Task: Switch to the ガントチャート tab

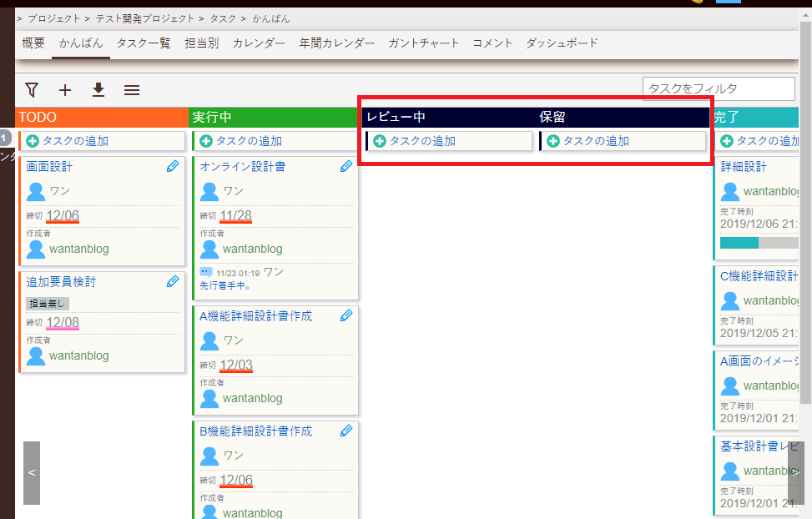Action: click(x=423, y=45)
